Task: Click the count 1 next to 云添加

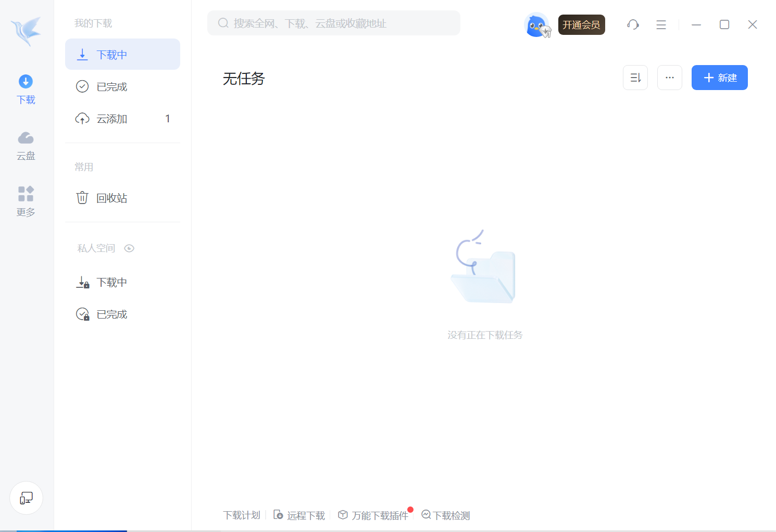Action: tap(168, 119)
